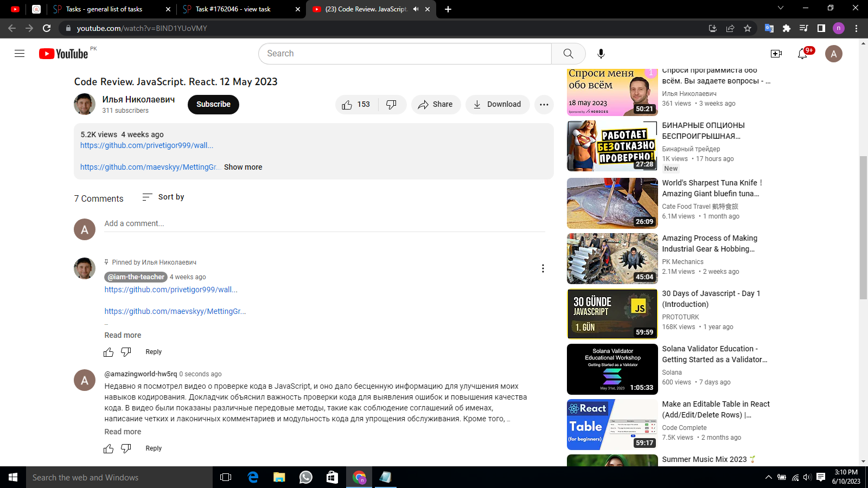The image size is (868, 488).
Task: Click the Windows taskbar search box
Action: coord(119,477)
